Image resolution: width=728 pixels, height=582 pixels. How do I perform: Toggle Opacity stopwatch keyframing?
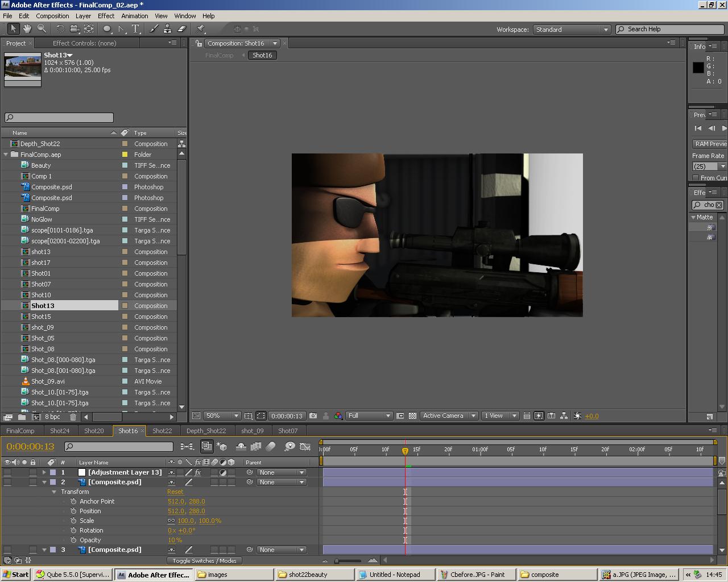[x=73, y=540]
